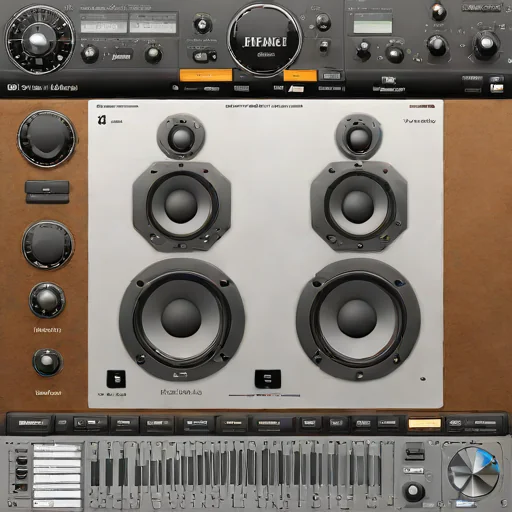The image size is (512, 512).
Task: Click the side panel knob below the rectangular button
Action: tap(48, 244)
